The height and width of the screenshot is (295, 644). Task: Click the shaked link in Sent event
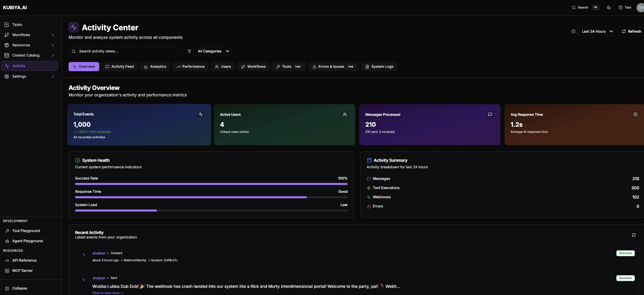pos(99,278)
